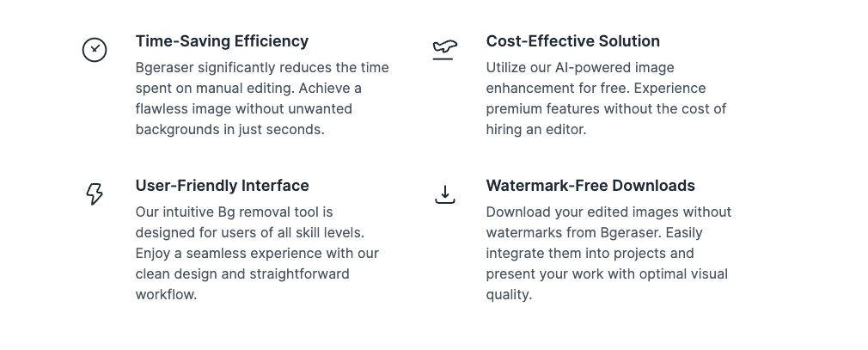Click the paragraph about reducing manual editing time

click(x=262, y=98)
